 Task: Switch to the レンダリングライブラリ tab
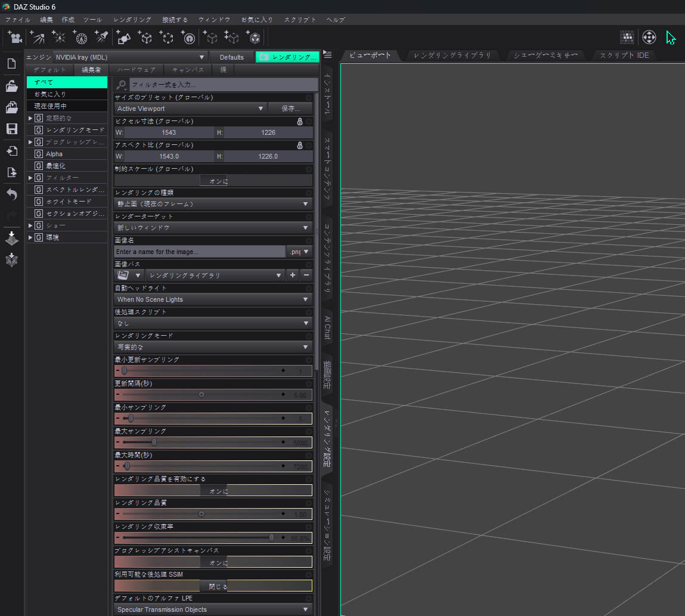pos(452,55)
